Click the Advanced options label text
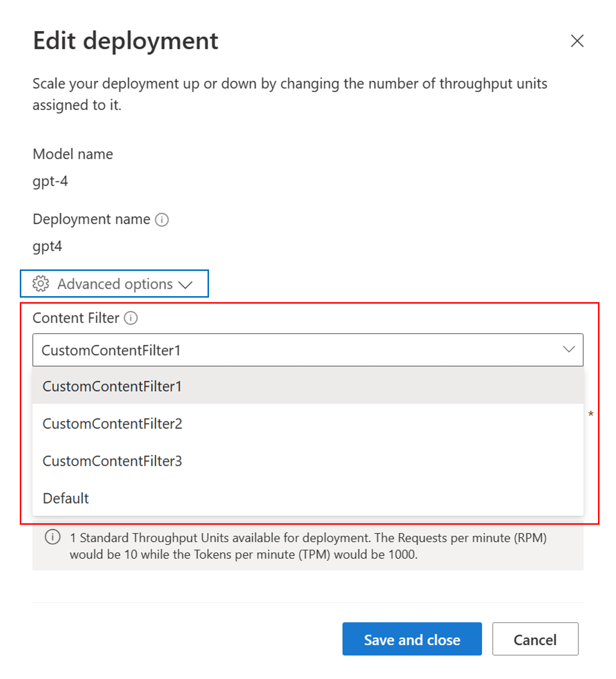 115,284
